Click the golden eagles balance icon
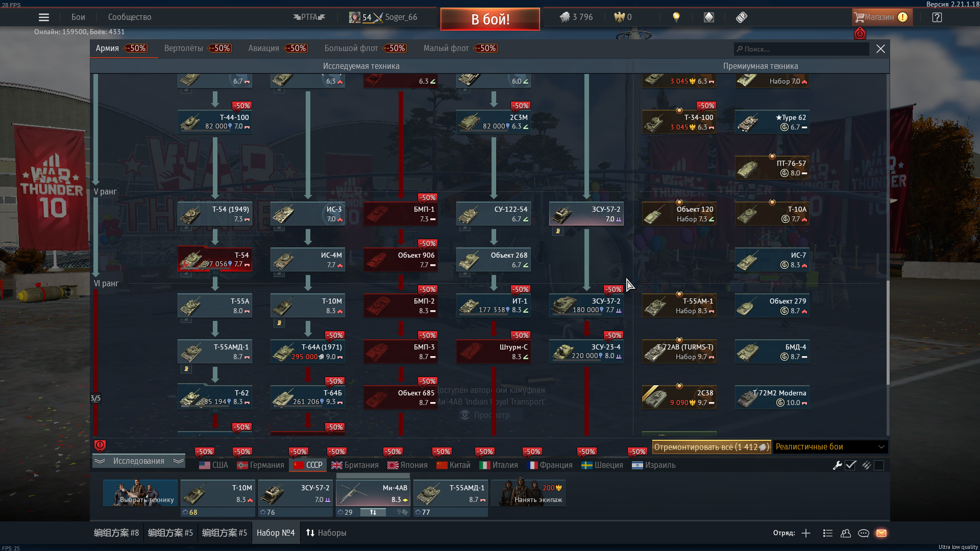The height and width of the screenshot is (551, 980). pos(619,17)
